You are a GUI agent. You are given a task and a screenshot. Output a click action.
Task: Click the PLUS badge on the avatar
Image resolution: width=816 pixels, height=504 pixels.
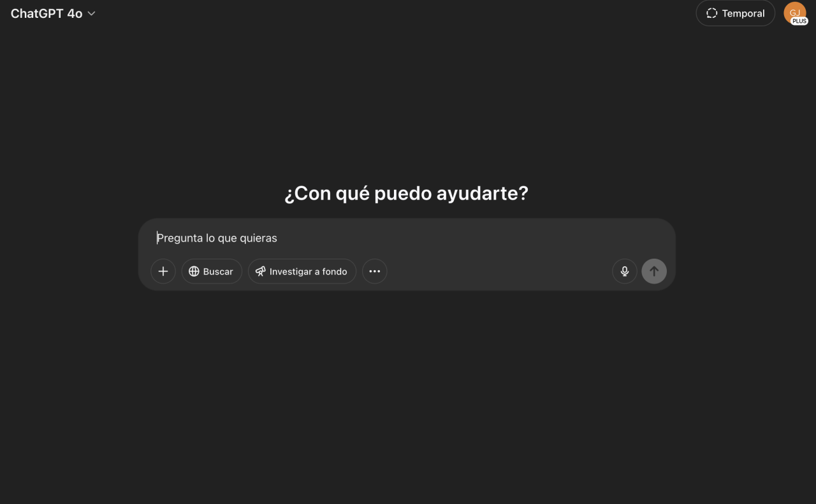coord(799,21)
